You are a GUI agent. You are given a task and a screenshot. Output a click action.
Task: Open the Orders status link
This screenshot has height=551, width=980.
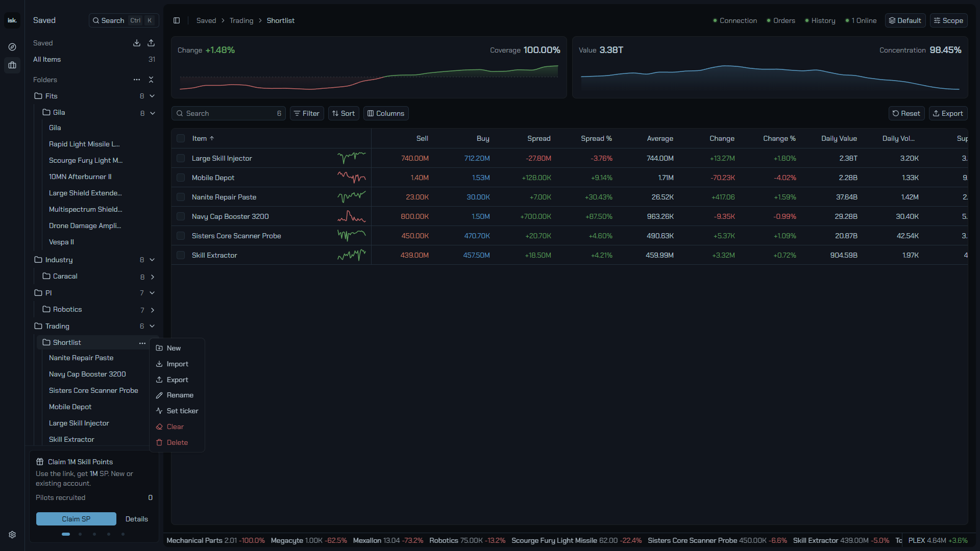click(x=781, y=20)
